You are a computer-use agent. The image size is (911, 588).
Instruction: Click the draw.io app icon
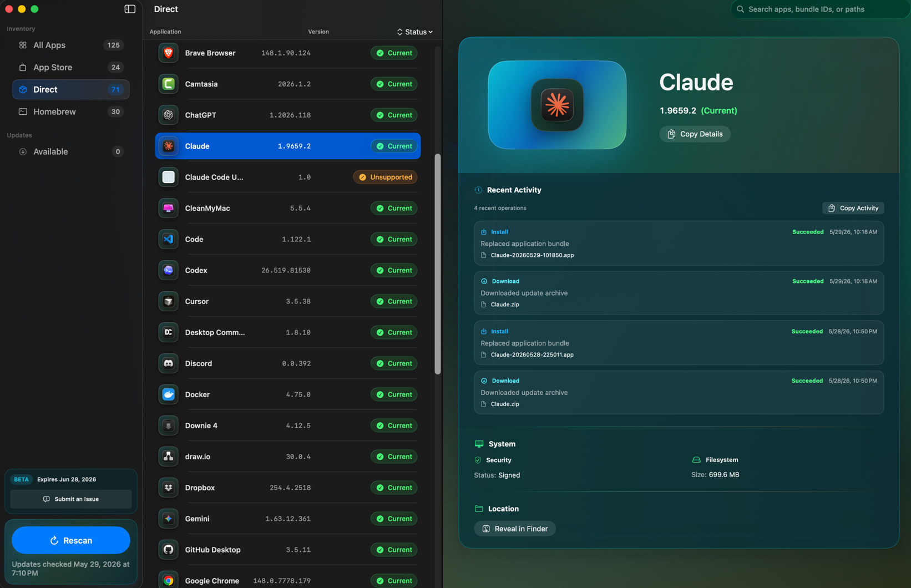[169, 457]
